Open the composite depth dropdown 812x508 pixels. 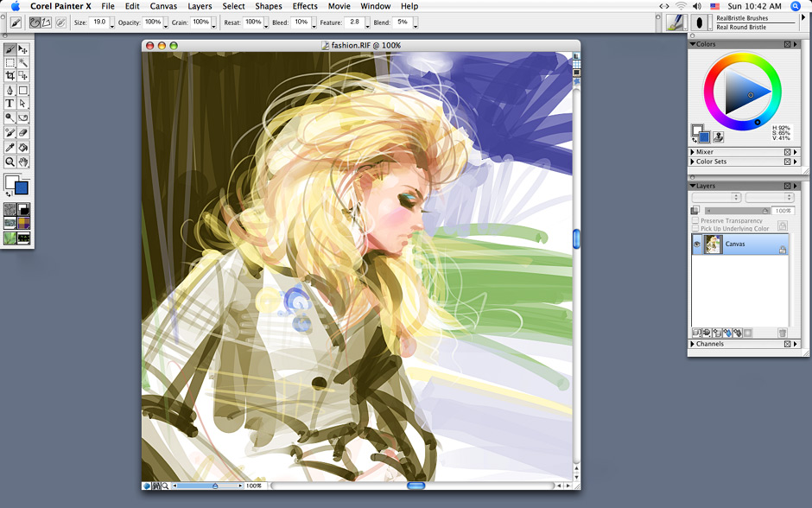coord(770,197)
